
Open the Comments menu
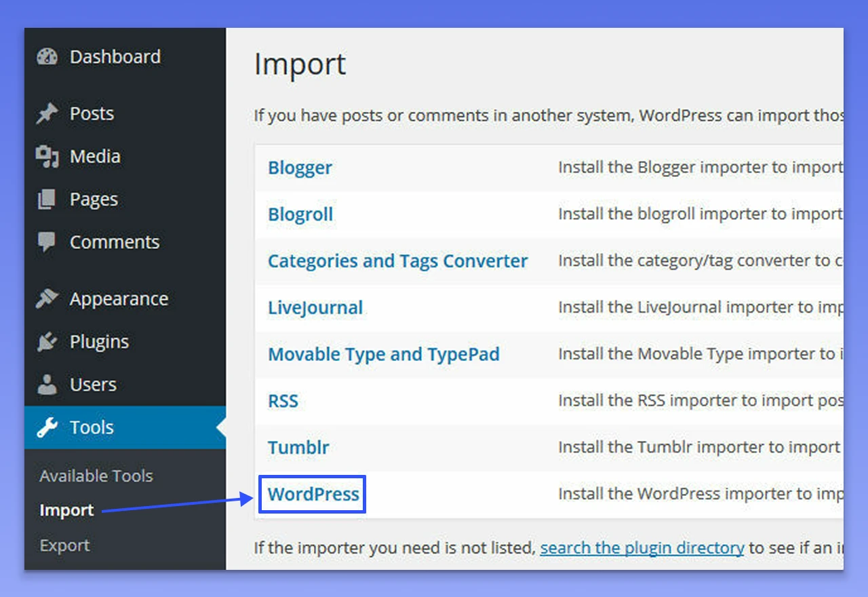pyautogui.click(x=115, y=242)
